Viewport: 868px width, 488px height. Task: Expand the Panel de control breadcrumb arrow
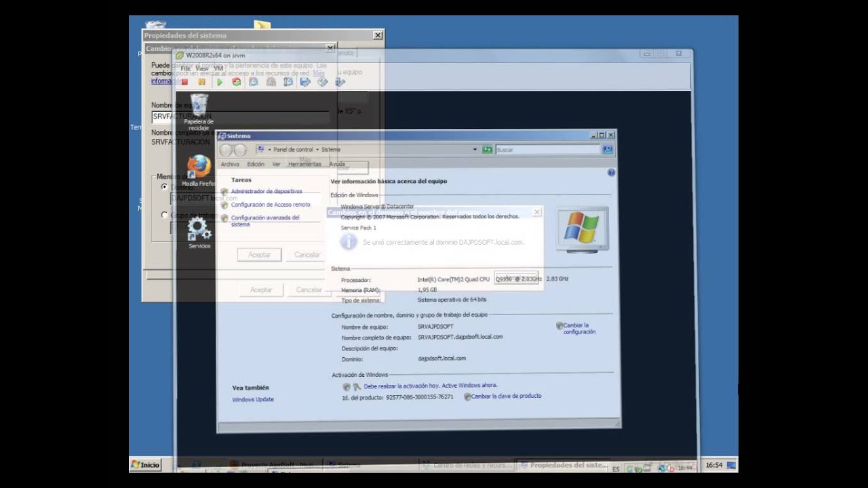point(317,149)
